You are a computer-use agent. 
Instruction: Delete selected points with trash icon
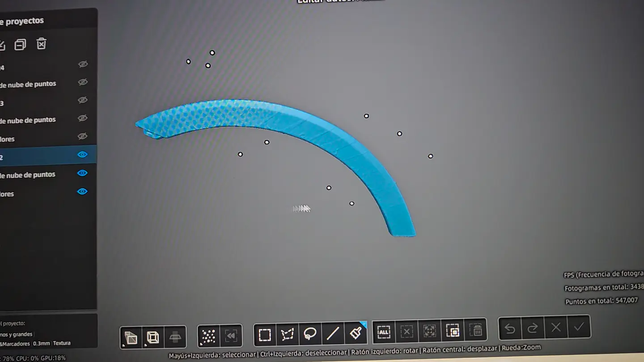coord(477,331)
